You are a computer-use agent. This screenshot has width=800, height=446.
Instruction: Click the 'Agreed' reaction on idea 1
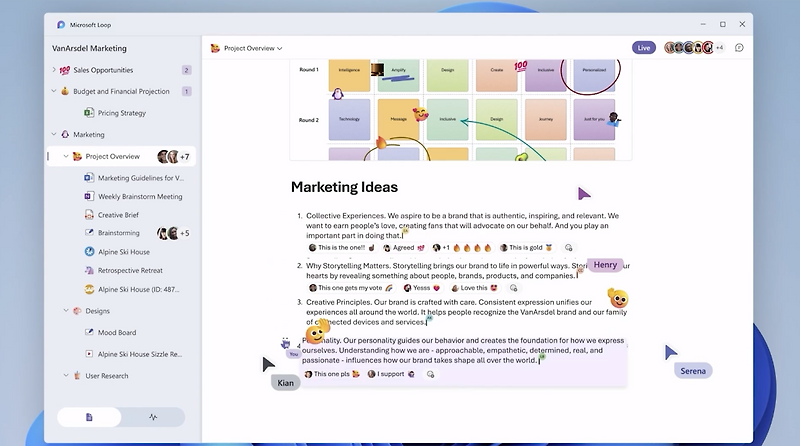tap(404, 247)
